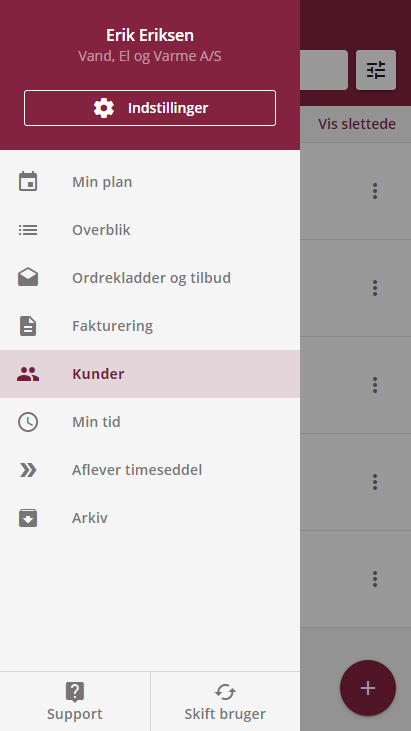Open the first row's three-dot menu
Screen dimensions: 411x731
pyautogui.click(x=375, y=191)
